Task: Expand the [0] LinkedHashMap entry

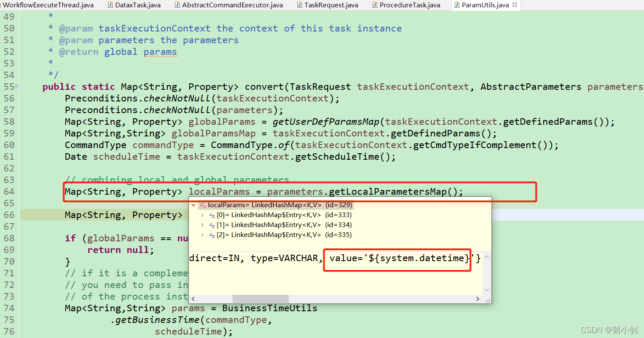Action: (203, 215)
